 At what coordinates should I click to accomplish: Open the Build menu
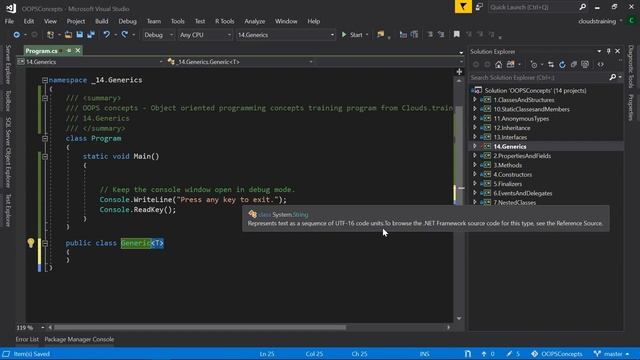[102, 21]
